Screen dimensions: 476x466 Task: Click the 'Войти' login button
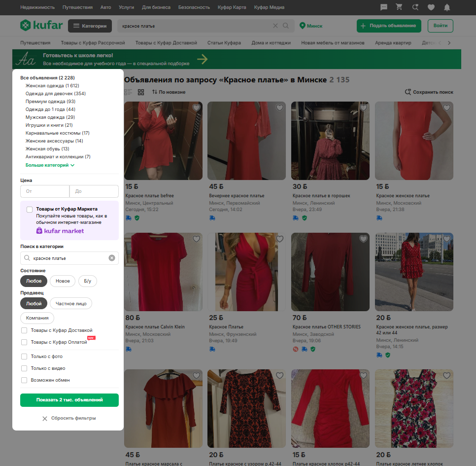tap(440, 26)
